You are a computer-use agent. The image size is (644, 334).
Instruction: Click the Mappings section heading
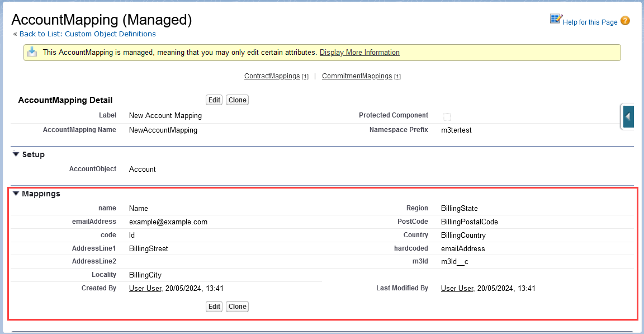point(41,194)
